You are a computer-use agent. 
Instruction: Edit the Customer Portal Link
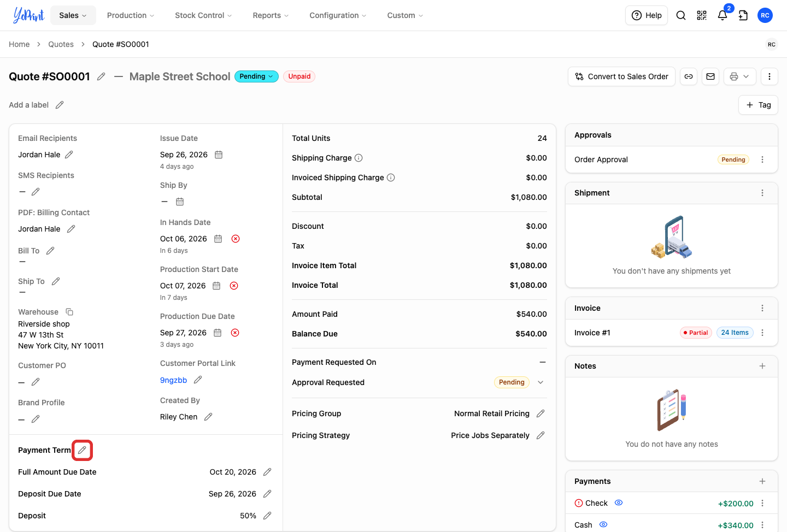[198, 380]
